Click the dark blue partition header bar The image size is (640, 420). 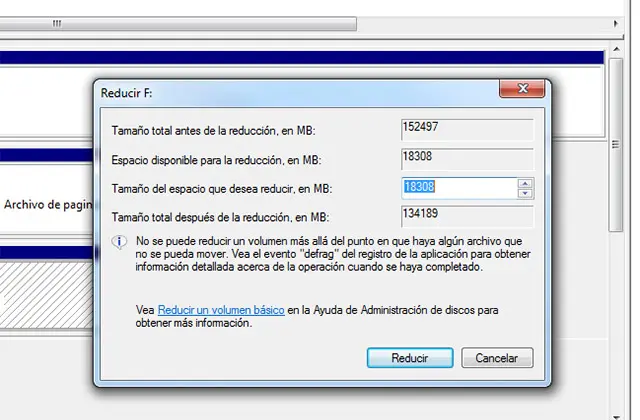click(300, 59)
